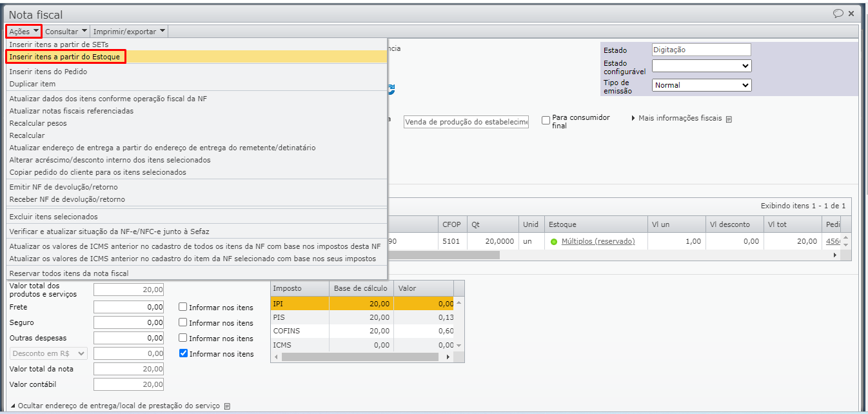
Task: Expand Mais informações fiscais section
Action: tap(676, 119)
